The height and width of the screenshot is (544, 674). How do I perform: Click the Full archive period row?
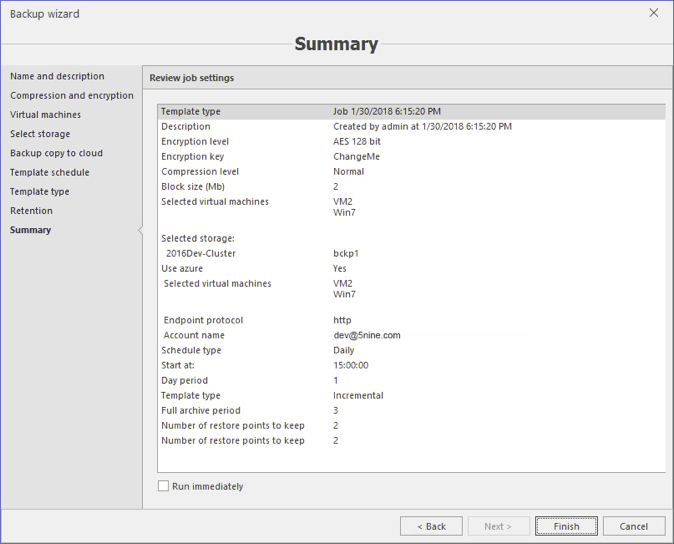point(410,411)
